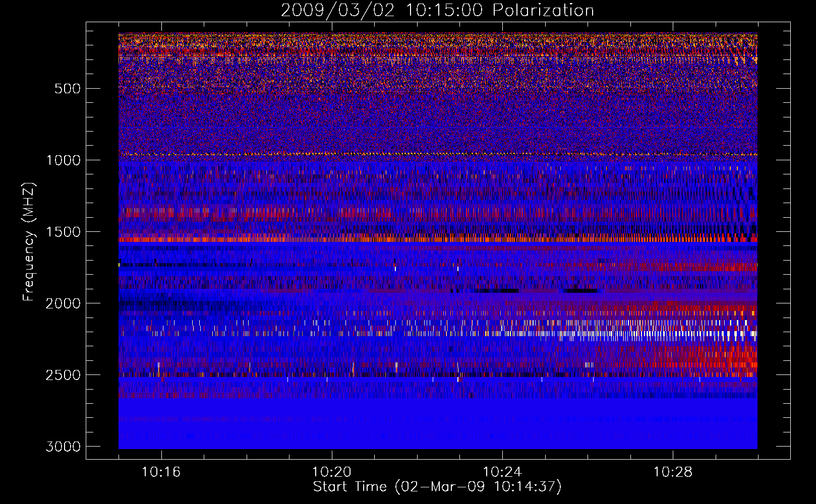This screenshot has height=504, width=816.
Task: Click the 10:20 time axis label
Action: [x=331, y=472]
